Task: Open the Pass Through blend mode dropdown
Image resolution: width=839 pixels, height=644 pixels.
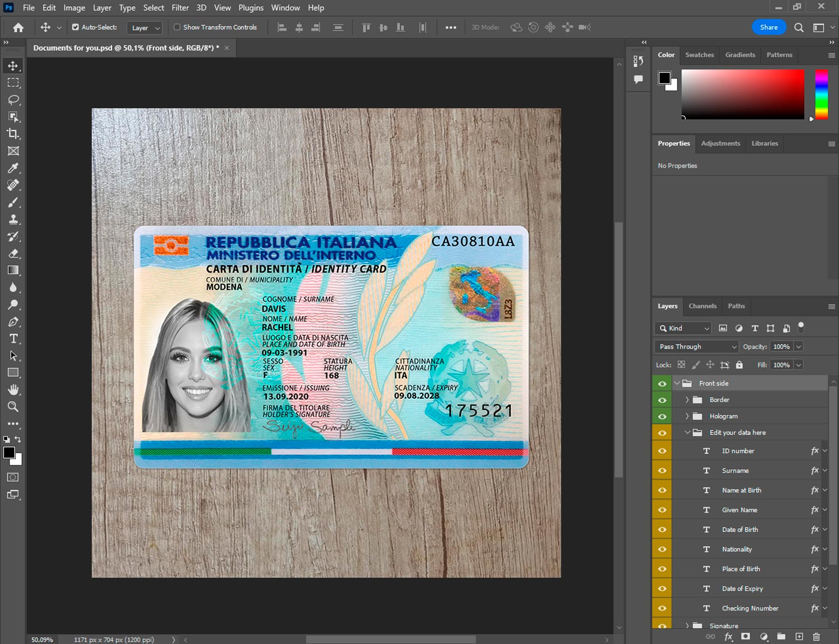Action: 697,347
